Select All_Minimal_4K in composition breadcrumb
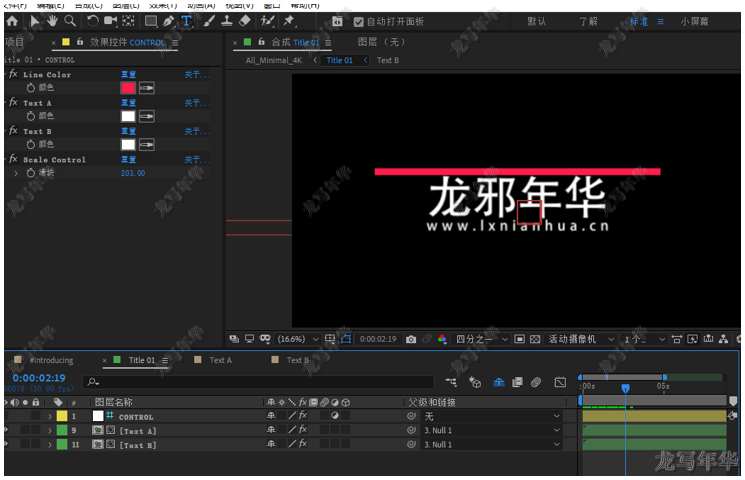The image size is (745, 480). tap(274, 60)
